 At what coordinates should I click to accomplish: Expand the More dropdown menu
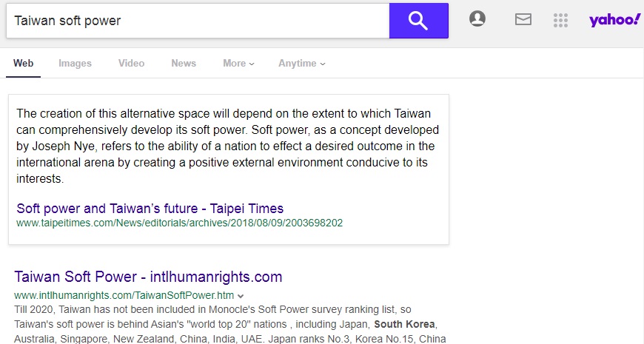[x=238, y=64]
